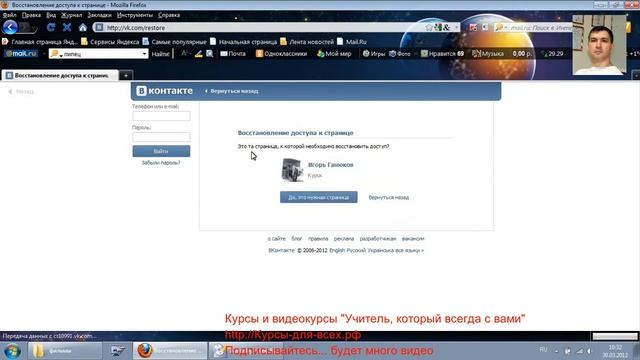Open the все языки » link
The height and width of the screenshot is (360, 640).
[x=409, y=250]
